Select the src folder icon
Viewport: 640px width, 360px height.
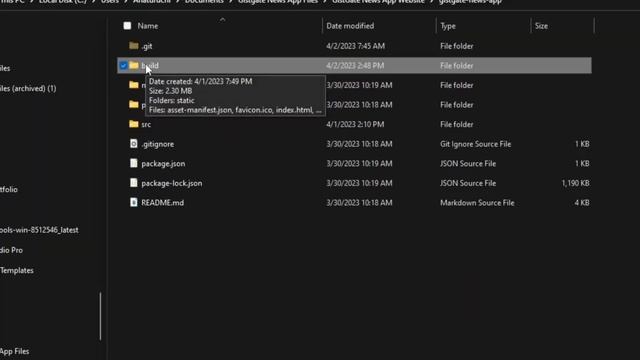pyautogui.click(x=133, y=124)
